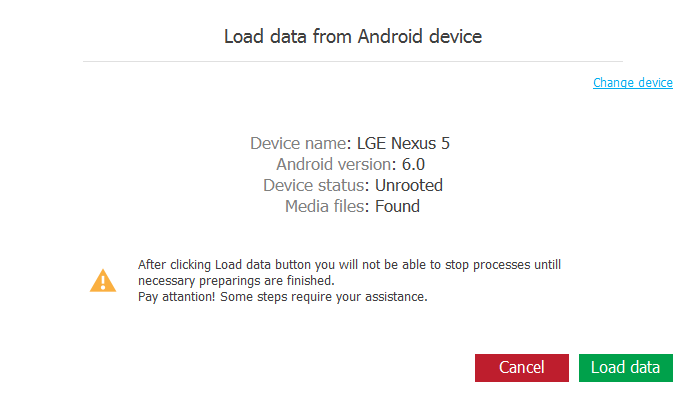Click the Found media files value
Image resolution: width=700 pixels, height=404 pixels.
398,207
